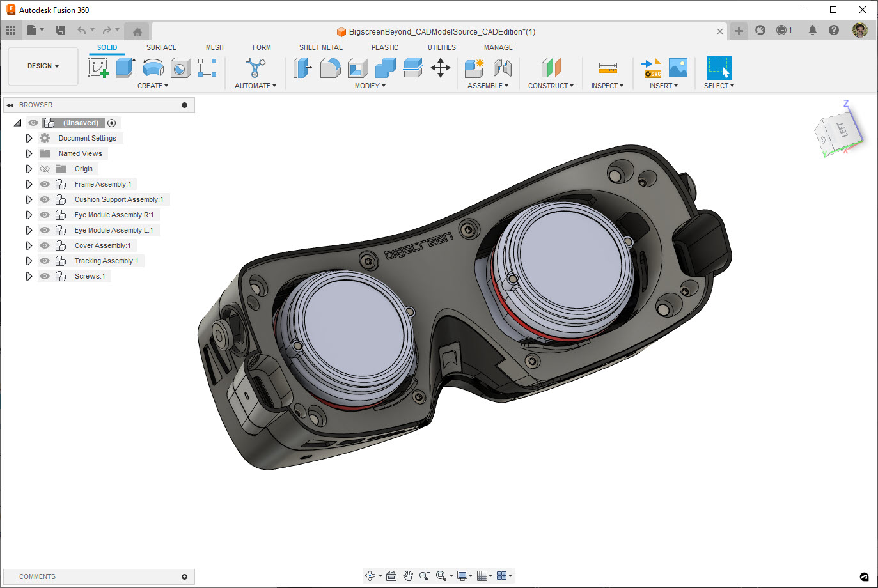Open the Help question mark menu
This screenshot has height=588, width=878.
834,30
